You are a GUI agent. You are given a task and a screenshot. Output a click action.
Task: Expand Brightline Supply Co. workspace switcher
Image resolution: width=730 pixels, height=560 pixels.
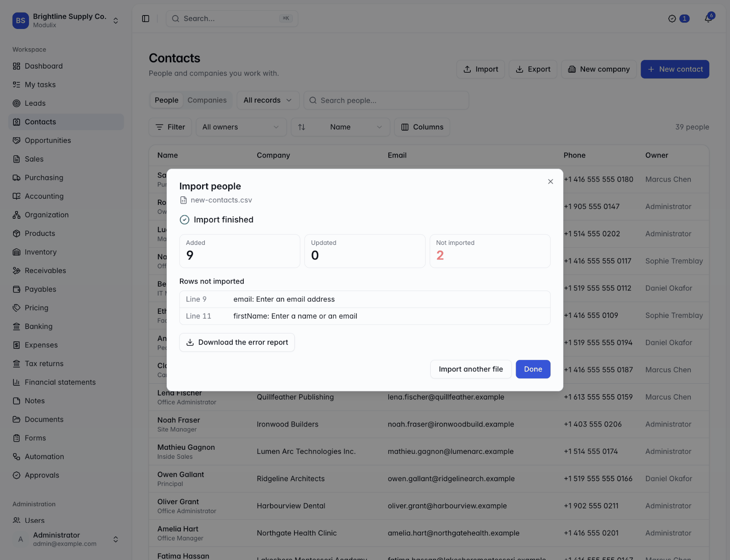tap(66, 20)
